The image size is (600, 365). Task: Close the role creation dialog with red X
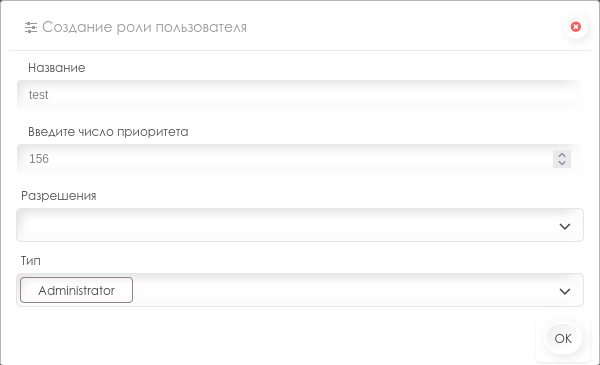(576, 27)
